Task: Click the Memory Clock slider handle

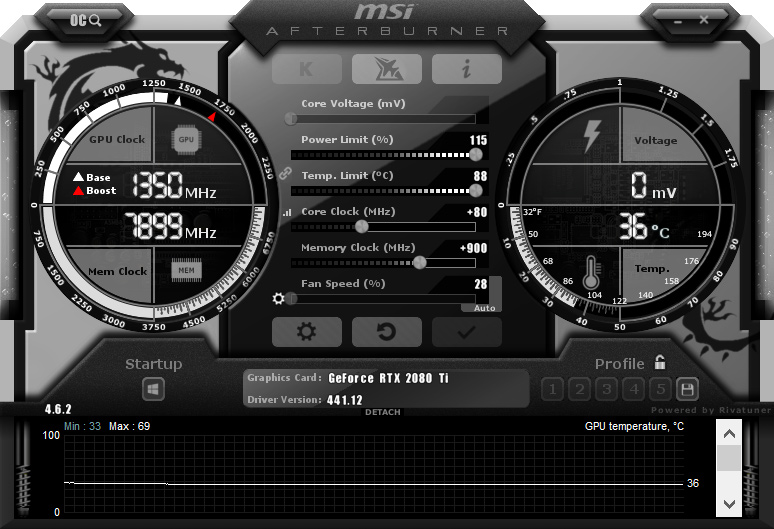Action: 419,263
